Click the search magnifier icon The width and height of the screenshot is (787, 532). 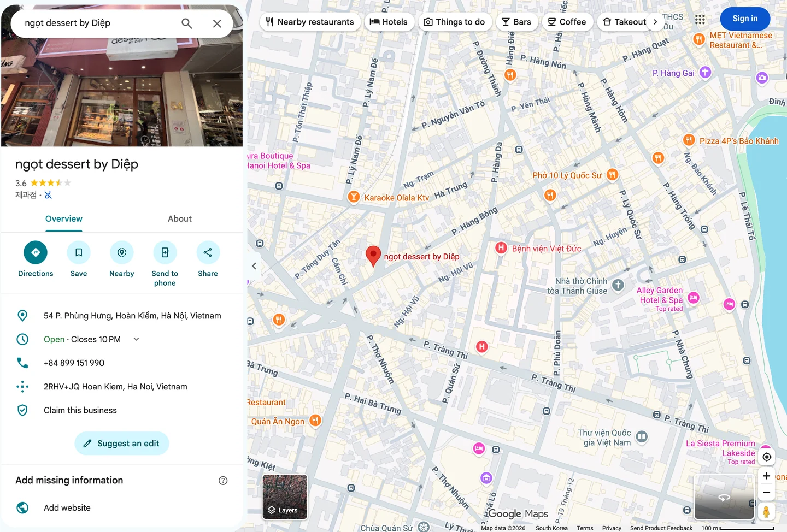coord(187,23)
